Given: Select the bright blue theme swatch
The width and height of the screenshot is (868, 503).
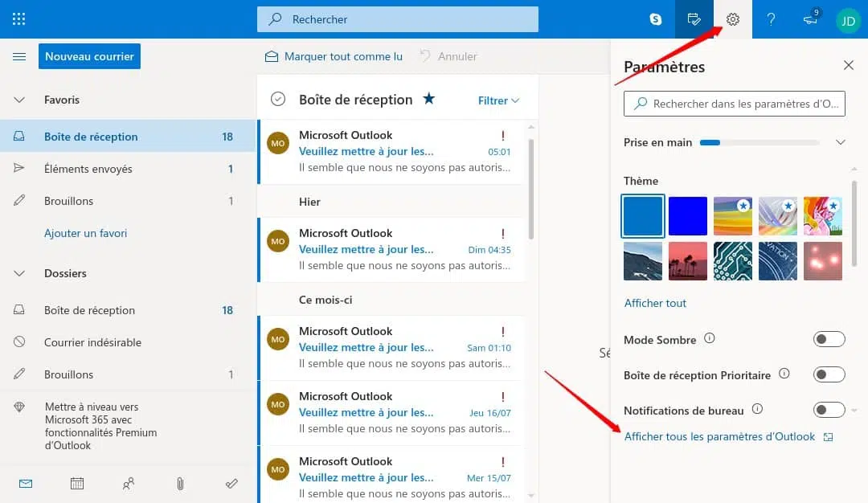Looking at the screenshot, I should (x=688, y=216).
